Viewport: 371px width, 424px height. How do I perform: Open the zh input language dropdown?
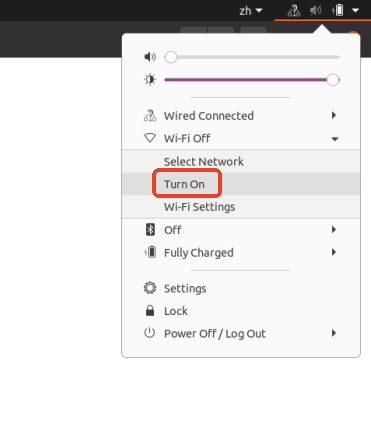(251, 11)
